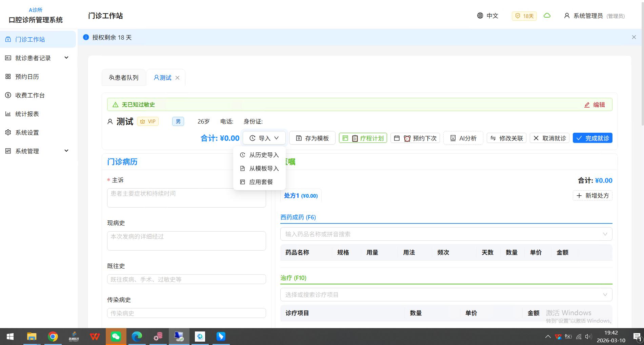Click the system administrator user icon
Screen dimensions: 644x345
566,16
